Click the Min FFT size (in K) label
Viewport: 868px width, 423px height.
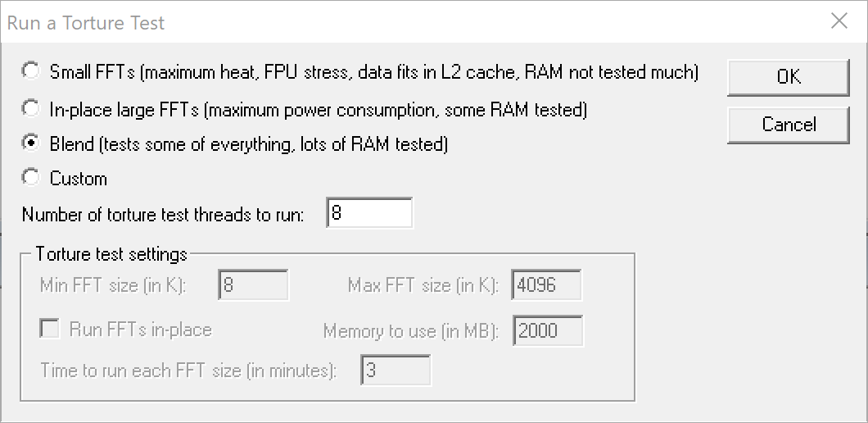tap(114, 286)
